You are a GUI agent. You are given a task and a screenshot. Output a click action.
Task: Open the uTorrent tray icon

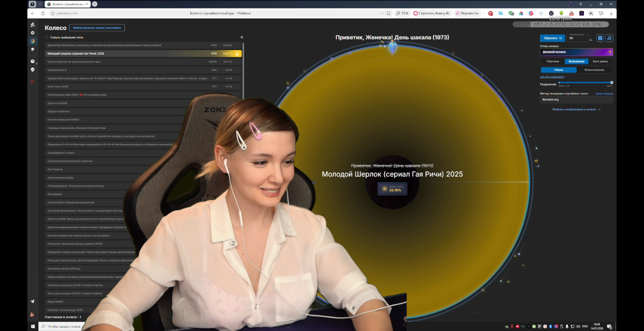coord(534,326)
